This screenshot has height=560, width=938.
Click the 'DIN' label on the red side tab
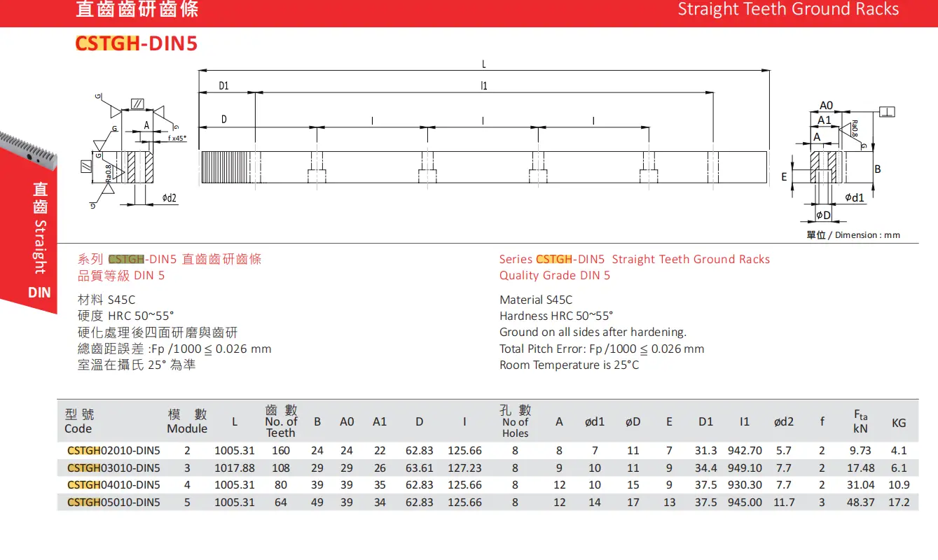pyautogui.click(x=40, y=292)
